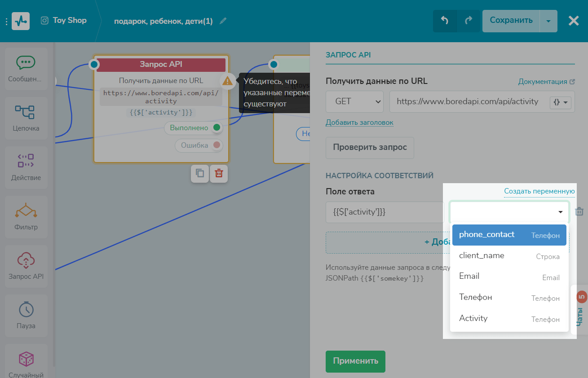Click the undo arrow in the header

click(x=445, y=21)
